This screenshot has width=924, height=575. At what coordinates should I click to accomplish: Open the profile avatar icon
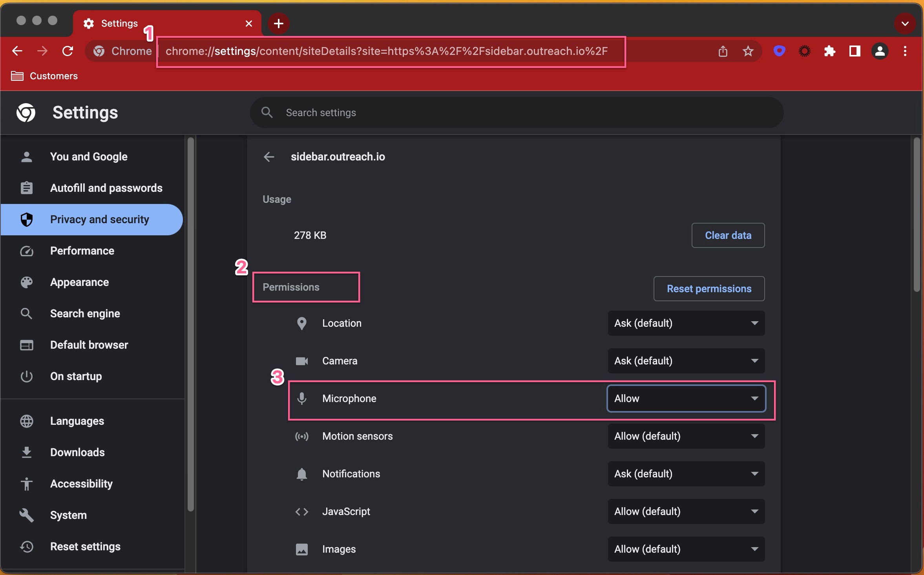pos(880,51)
